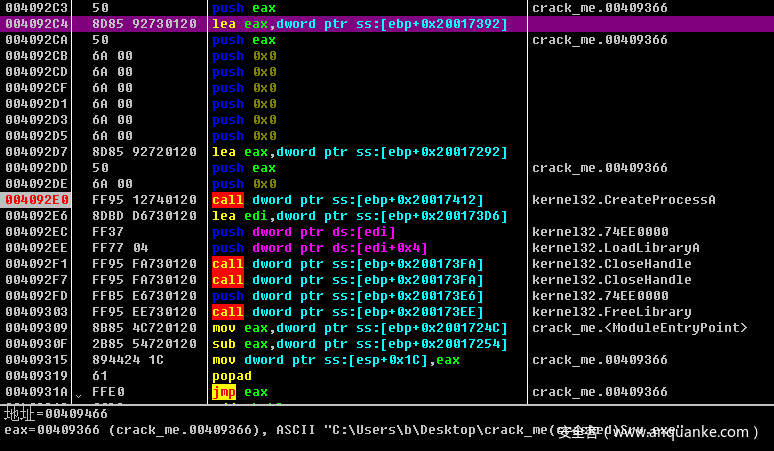Select address 00409309
The height and width of the screenshot is (451, 774).
tap(36, 328)
